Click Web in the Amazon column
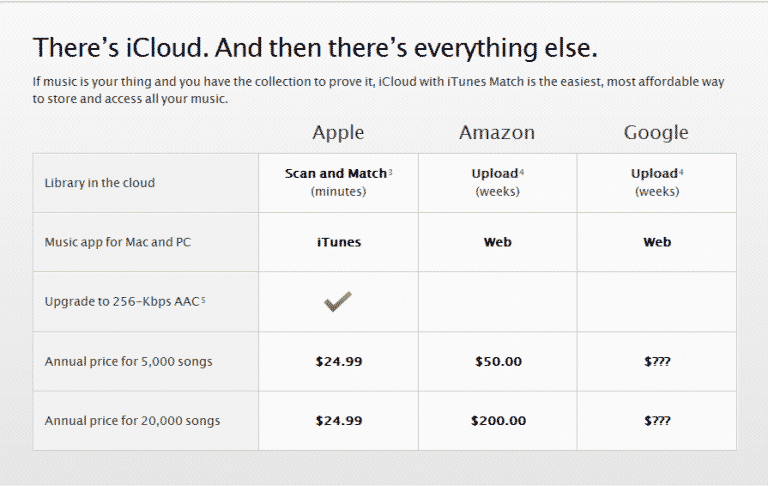 498,242
